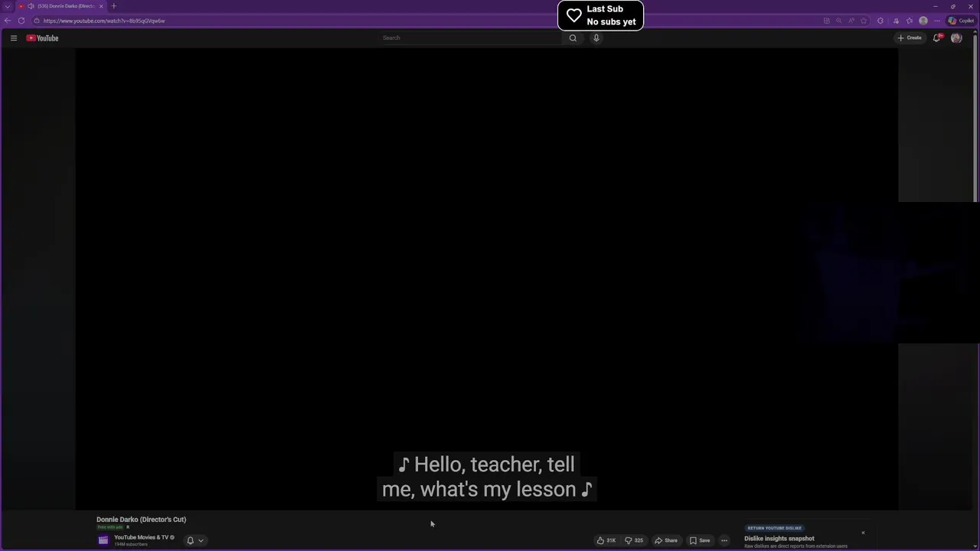Open YouTube Movies & TV channel avatar

[103, 540]
